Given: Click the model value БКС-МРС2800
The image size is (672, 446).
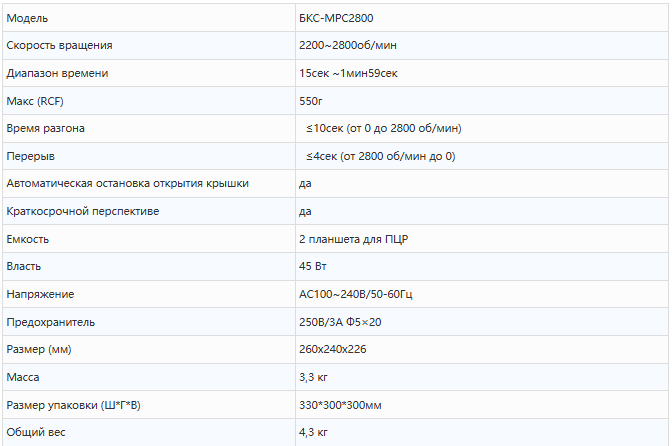Looking at the screenshot, I should (x=336, y=18).
